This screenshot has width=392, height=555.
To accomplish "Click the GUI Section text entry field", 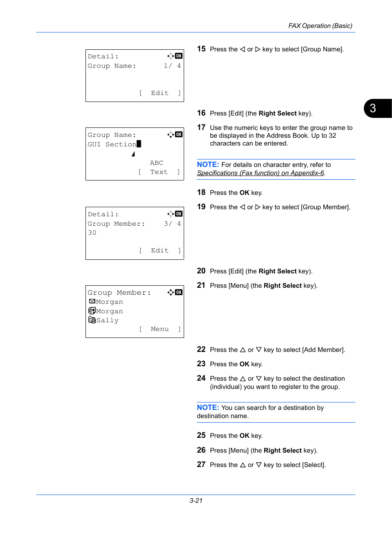I will (x=114, y=144).
